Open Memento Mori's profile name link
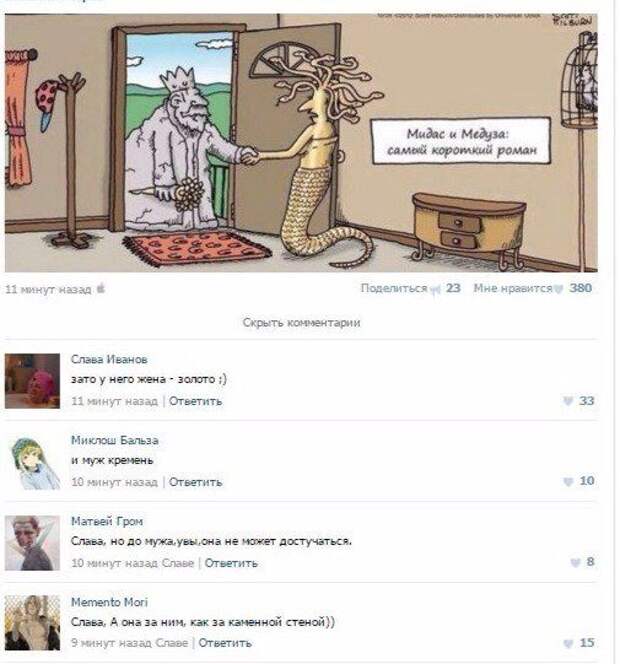Image resolution: width=620 pixels, height=664 pixels. click(109, 602)
